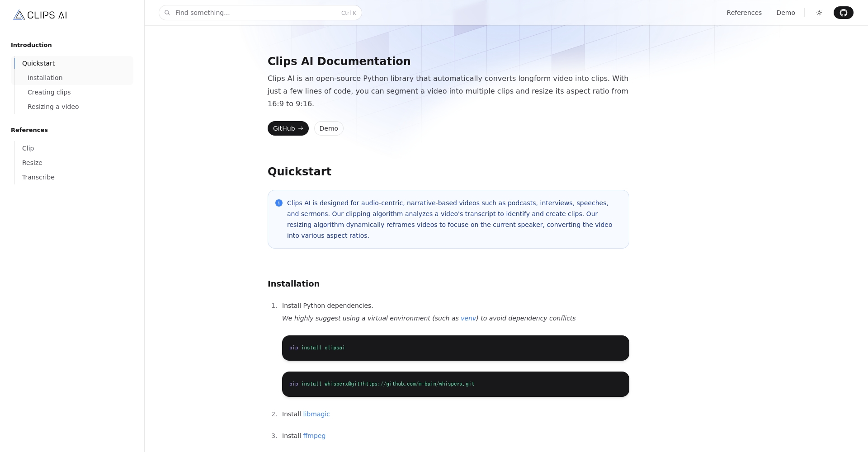Click the search magnifier icon
This screenshot has height=452, width=868.
point(167,13)
